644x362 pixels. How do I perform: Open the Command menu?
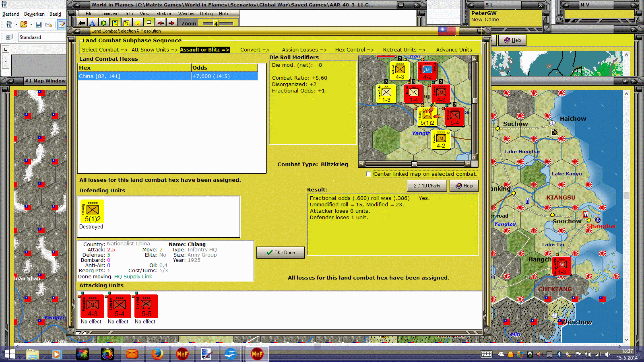[x=109, y=14]
